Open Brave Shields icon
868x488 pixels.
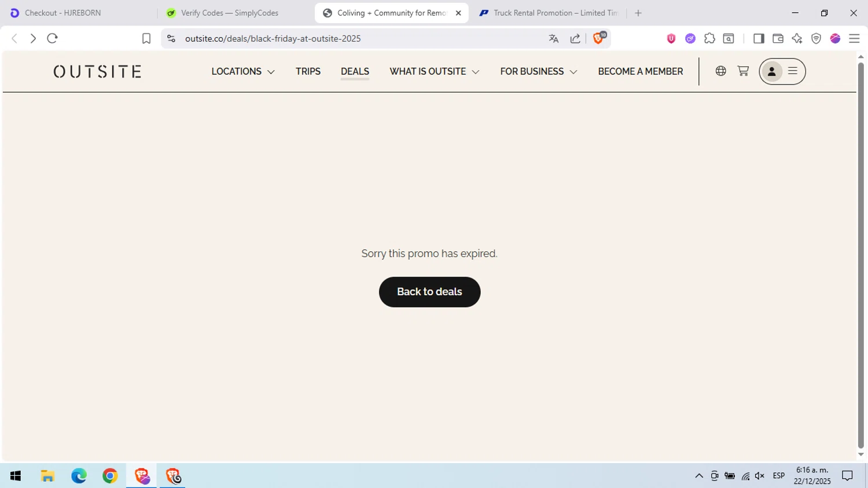599,38
